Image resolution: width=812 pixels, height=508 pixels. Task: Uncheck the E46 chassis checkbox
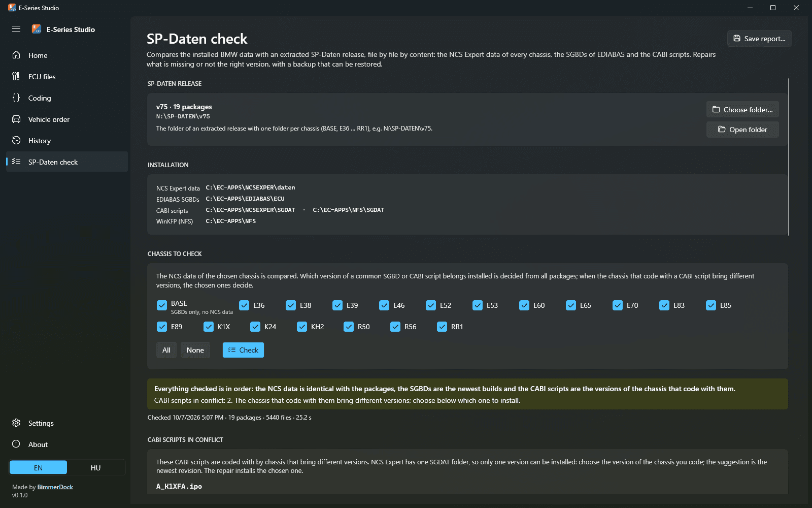pos(384,305)
